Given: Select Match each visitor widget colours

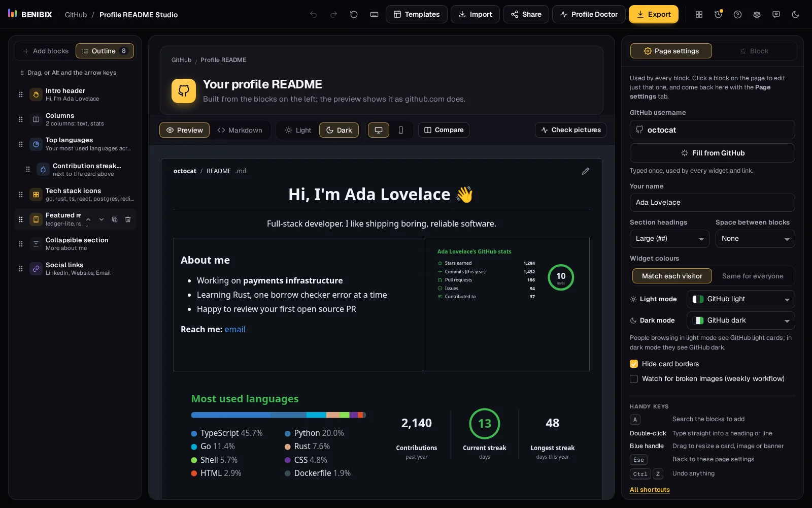Looking at the screenshot, I should pos(672,276).
